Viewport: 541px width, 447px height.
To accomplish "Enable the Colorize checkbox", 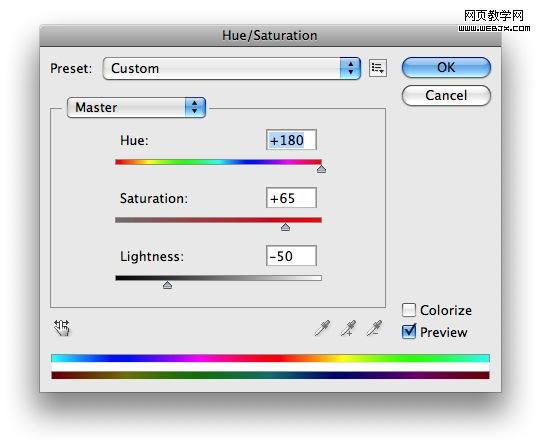I will (409, 310).
